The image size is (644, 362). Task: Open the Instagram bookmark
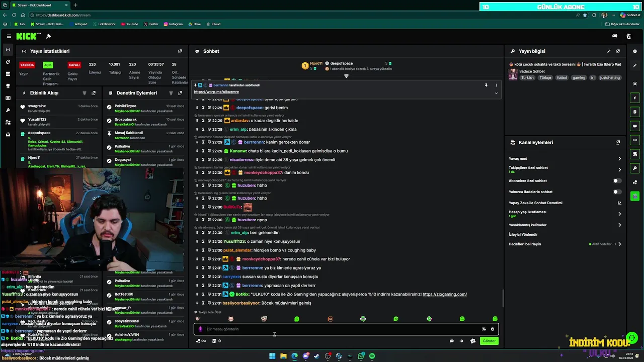point(173,24)
